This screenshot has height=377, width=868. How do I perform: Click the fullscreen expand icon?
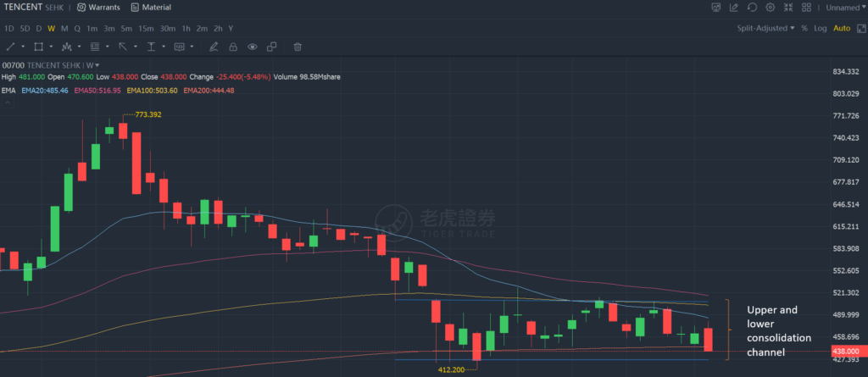(x=860, y=28)
